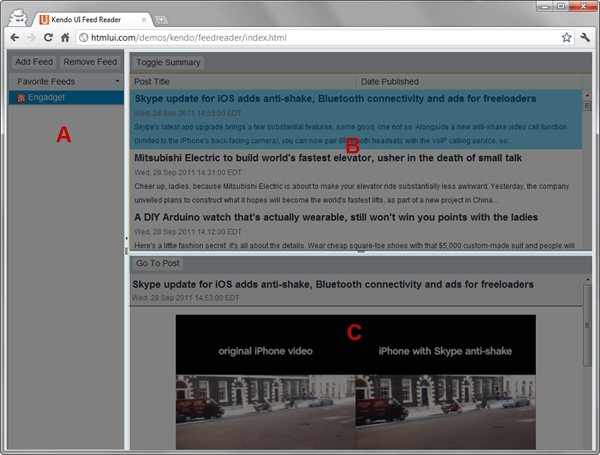Collapse the Favorite Feeds panel arrow
The width and height of the screenshot is (600, 455).
click(117, 81)
